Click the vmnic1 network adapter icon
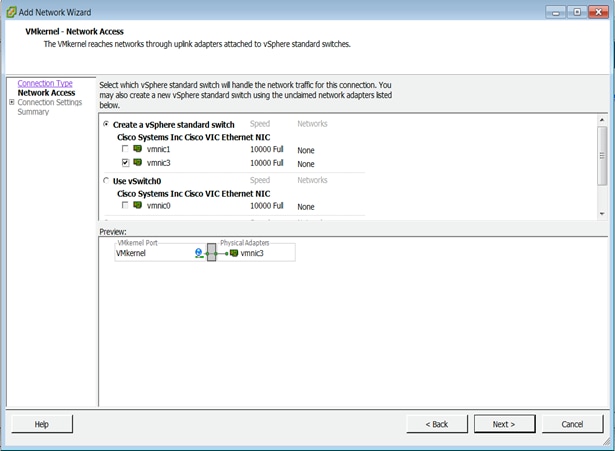 (138, 149)
